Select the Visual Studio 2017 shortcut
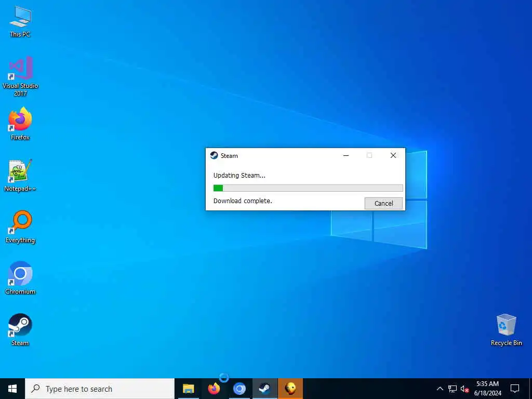This screenshot has height=399, width=532. coord(20,76)
